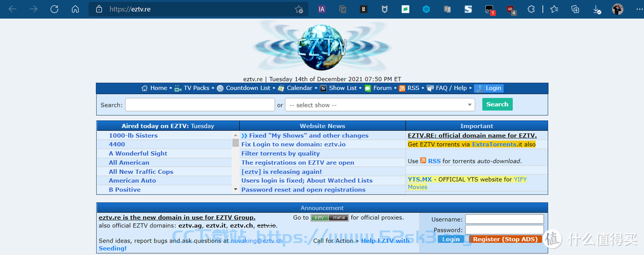This screenshot has height=255, width=644.
Task: Click the aired-today list scrollbar thumb
Action: (236, 143)
